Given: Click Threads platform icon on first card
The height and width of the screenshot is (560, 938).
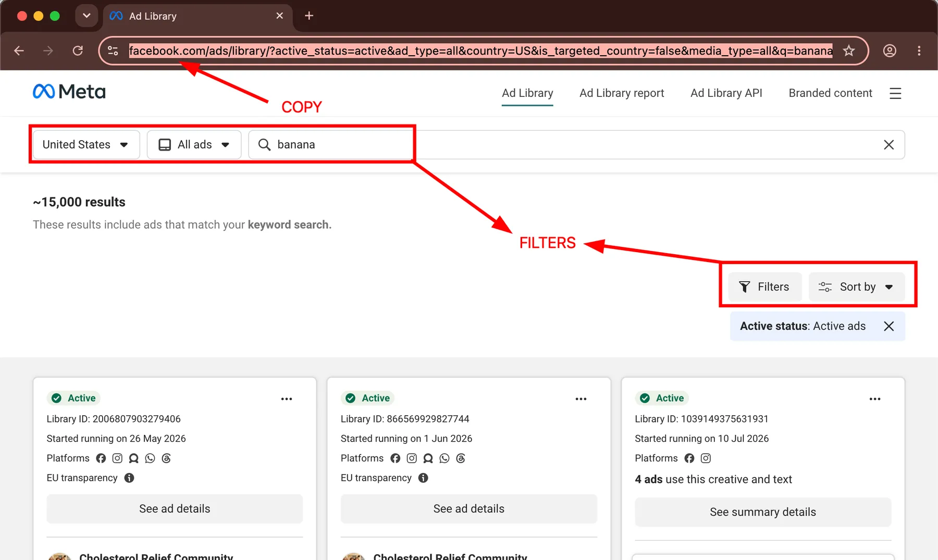Looking at the screenshot, I should pyautogui.click(x=166, y=458).
